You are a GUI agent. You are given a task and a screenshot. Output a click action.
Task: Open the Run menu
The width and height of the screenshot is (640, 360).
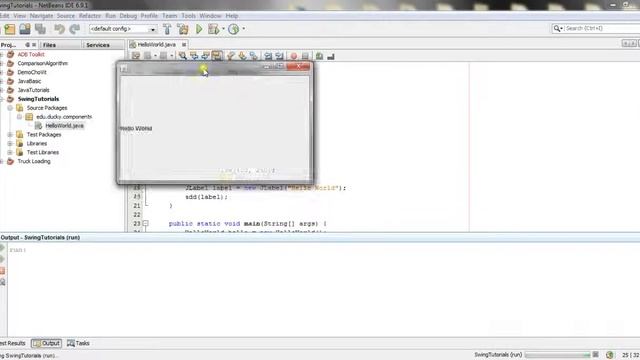(x=111, y=16)
